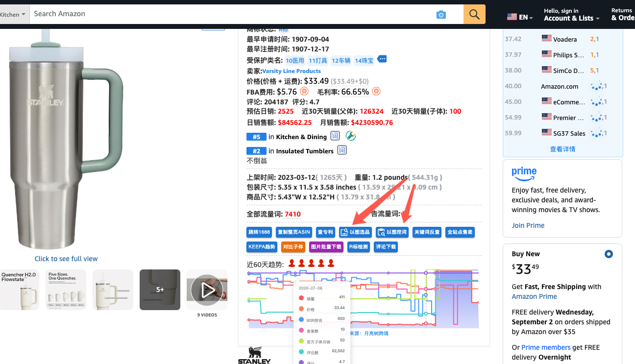Click the 词 icon next to Insulated Tumblers
This screenshot has width=635, height=364.
(342, 150)
